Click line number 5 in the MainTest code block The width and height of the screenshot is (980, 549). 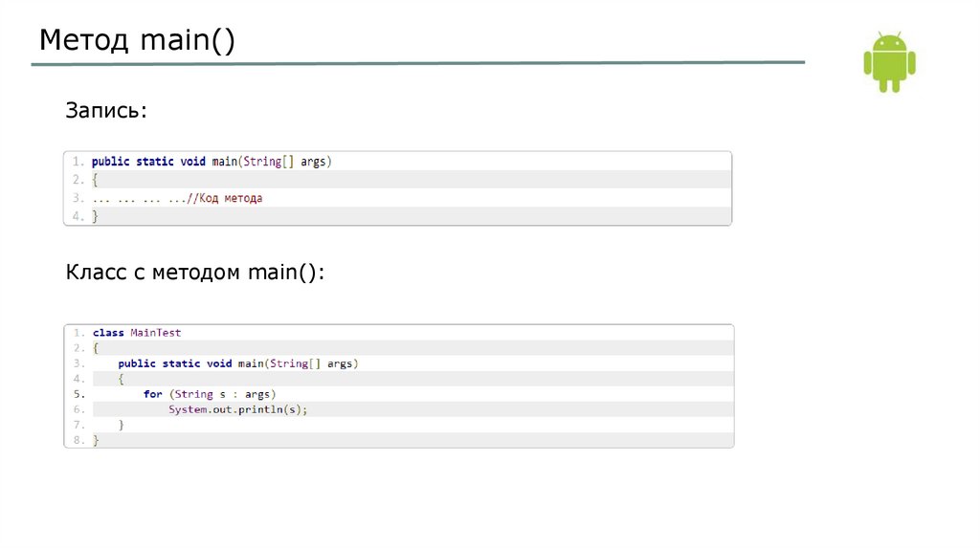pyautogui.click(x=78, y=394)
